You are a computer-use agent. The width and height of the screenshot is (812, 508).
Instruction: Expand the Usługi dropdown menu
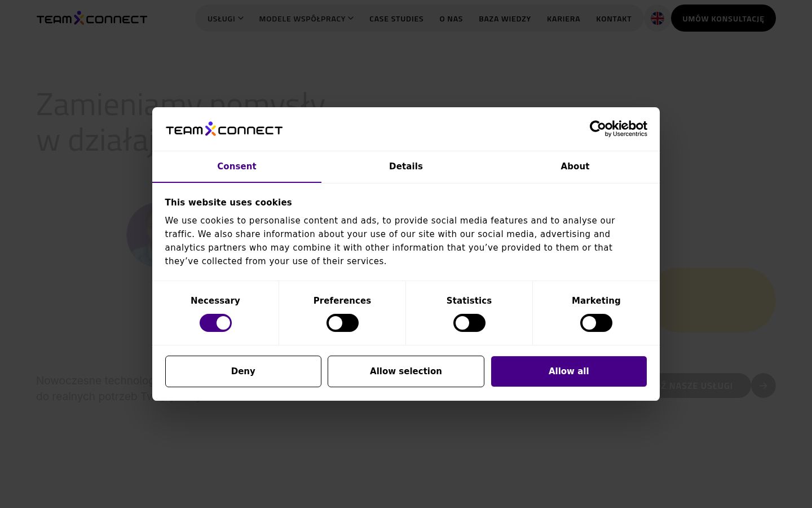click(x=226, y=19)
